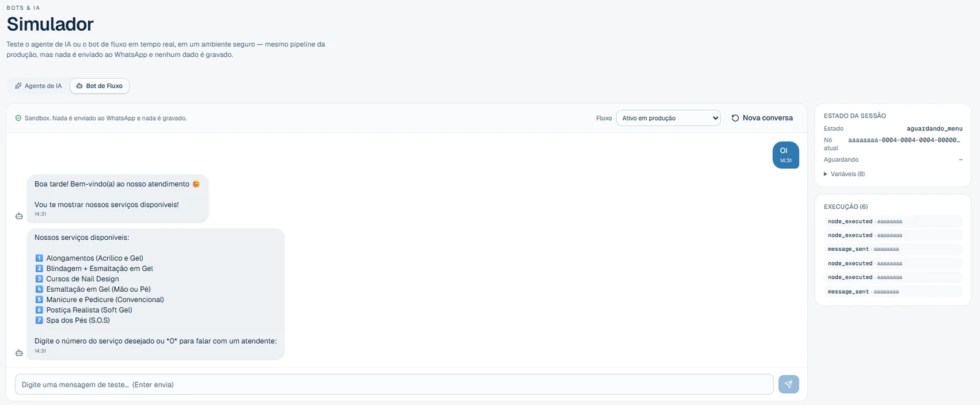Click the 'Blindagem + Esmaltação em Gel' line
Image resolution: width=980 pixels, height=405 pixels.
(94, 269)
